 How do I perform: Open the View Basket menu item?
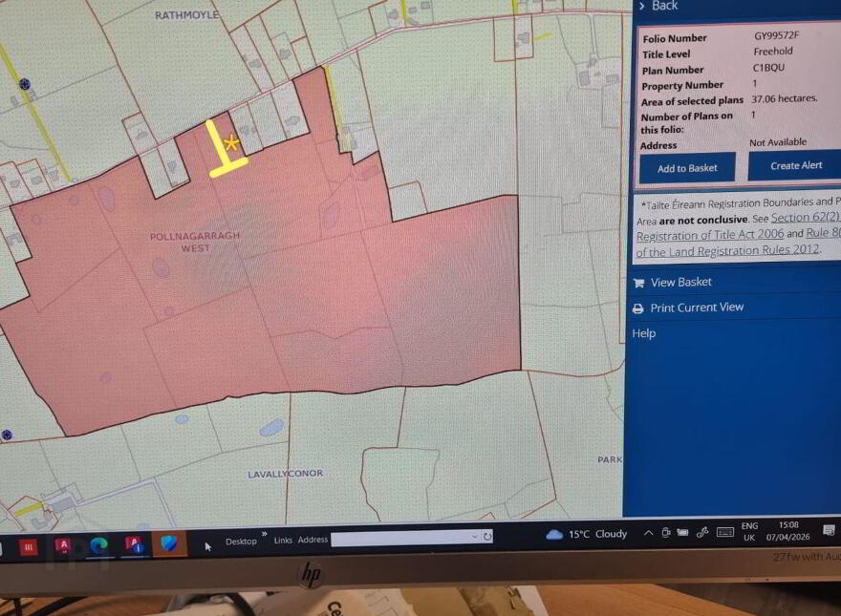click(680, 282)
